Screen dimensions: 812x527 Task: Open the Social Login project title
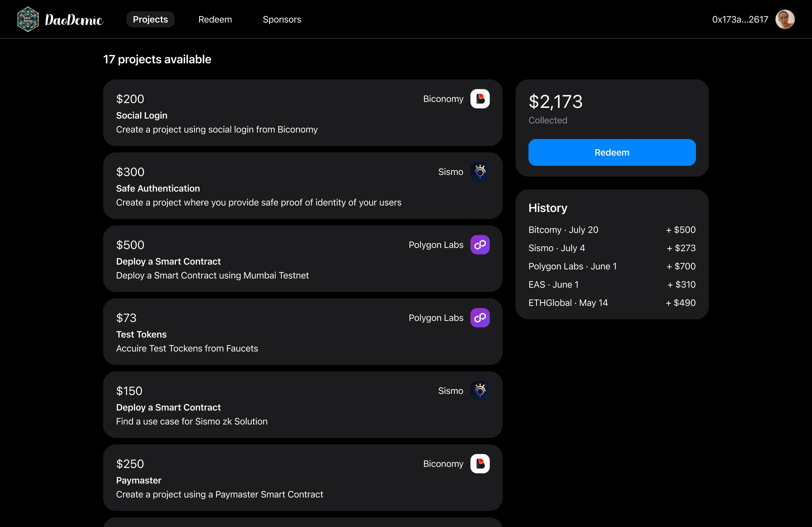(142, 116)
